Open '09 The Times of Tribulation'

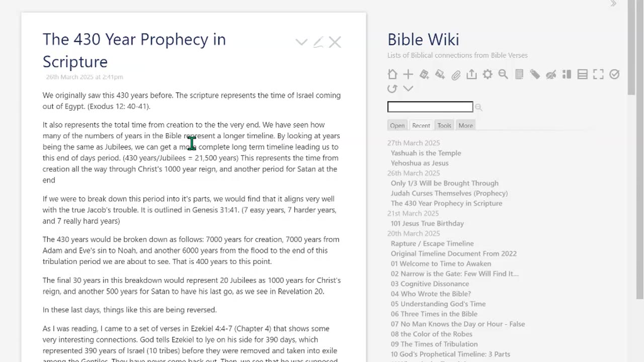tap(434, 344)
